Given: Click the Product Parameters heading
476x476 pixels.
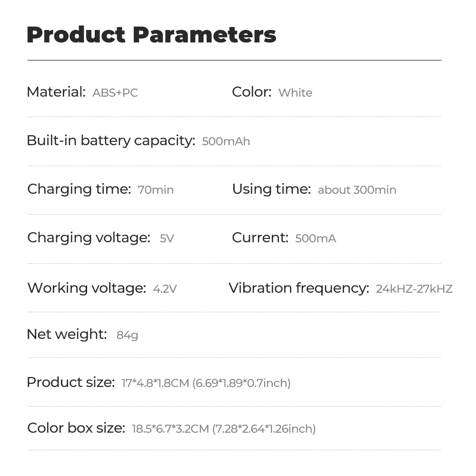Looking at the screenshot, I should point(151,35).
